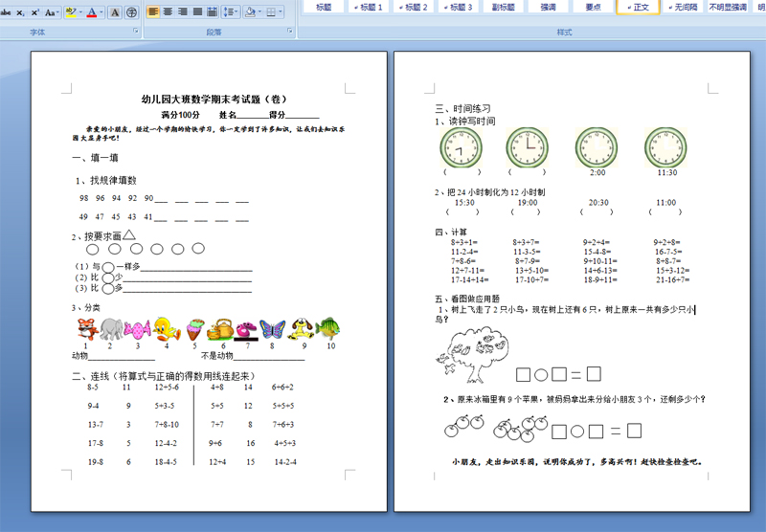
Task: Click heading 三、时间练习
Action: tap(463, 108)
